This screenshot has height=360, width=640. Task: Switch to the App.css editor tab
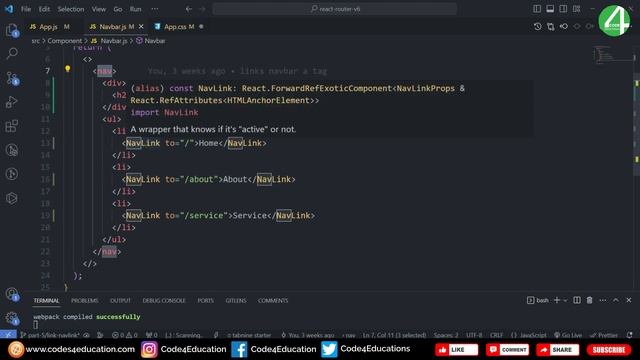point(179,27)
